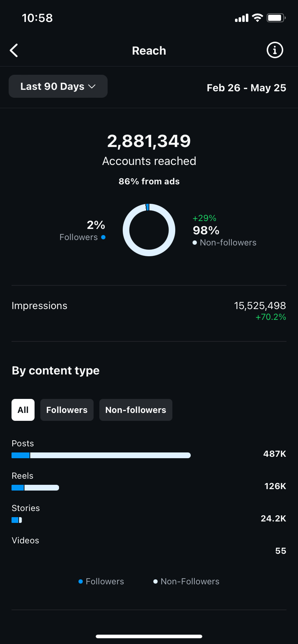Tap the Reels reach bar
Viewport: 298px width, 644px height.
(35, 488)
